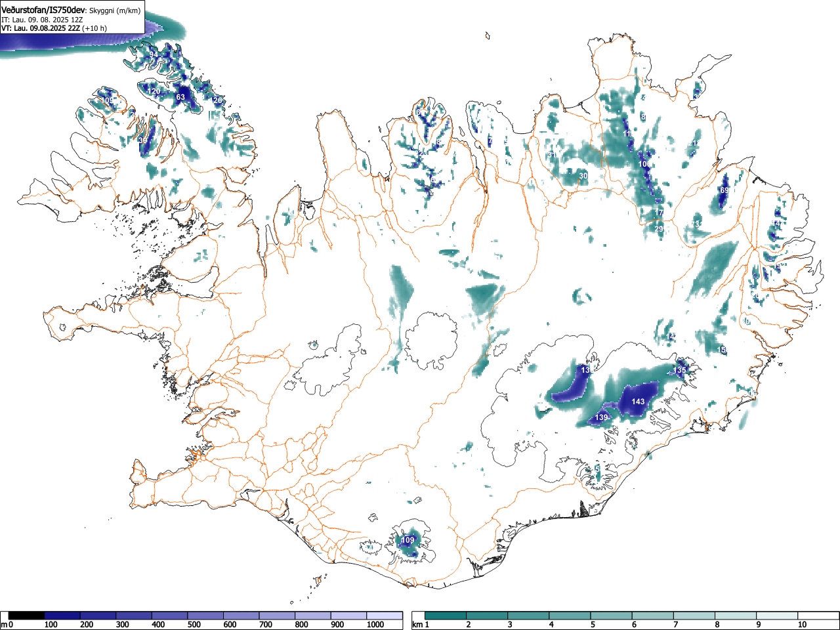Select the 'Skyggni (m/km)' heading label
Viewport: 840px width, 630px height.
coord(115,10)
